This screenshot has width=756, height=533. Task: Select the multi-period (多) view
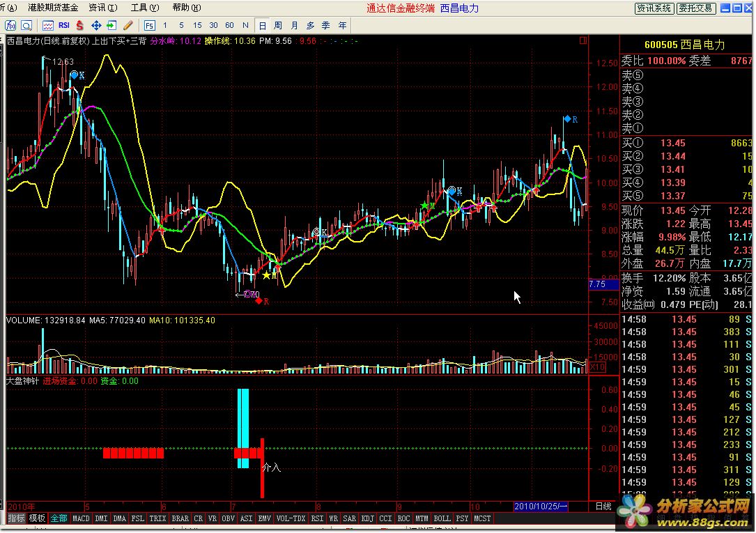[310, 26]
